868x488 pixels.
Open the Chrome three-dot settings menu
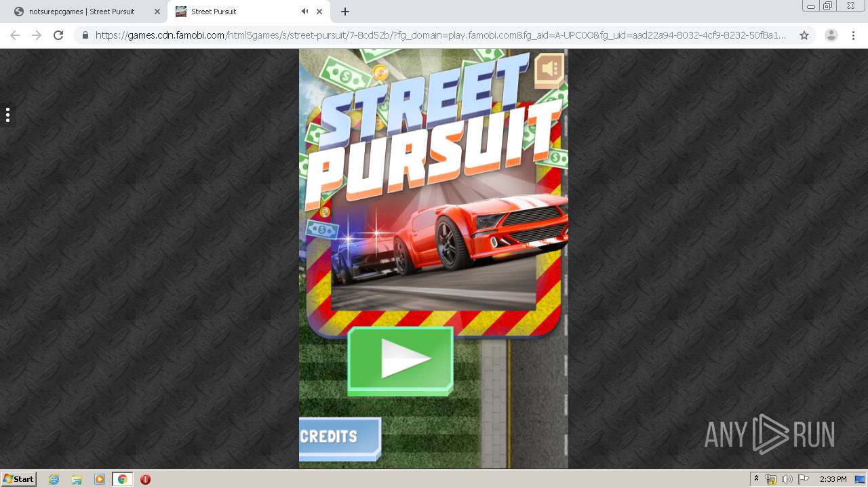pos(853,35)
